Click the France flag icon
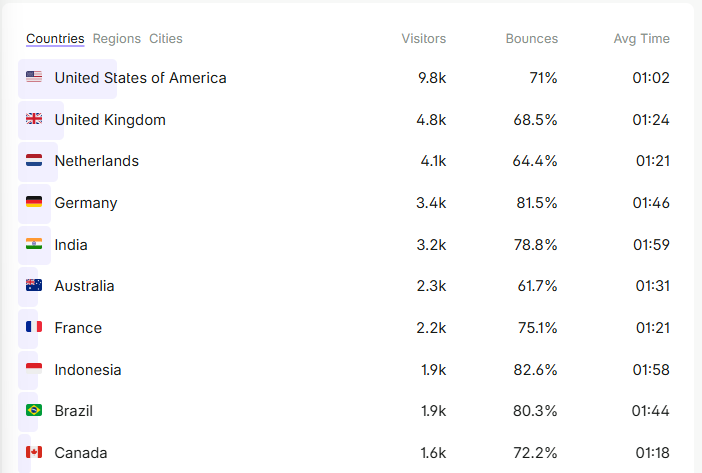 34,327
